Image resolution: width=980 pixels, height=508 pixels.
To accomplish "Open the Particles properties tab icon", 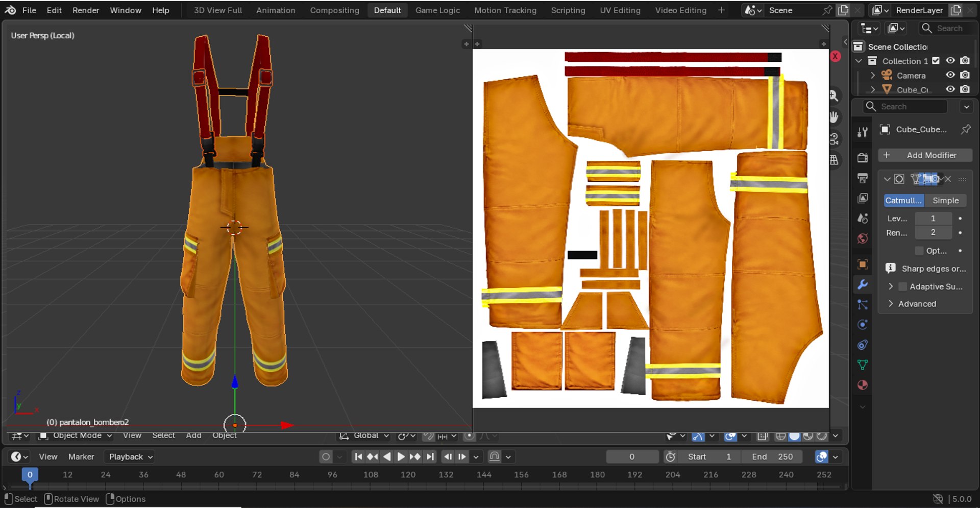I will (863, 305).
